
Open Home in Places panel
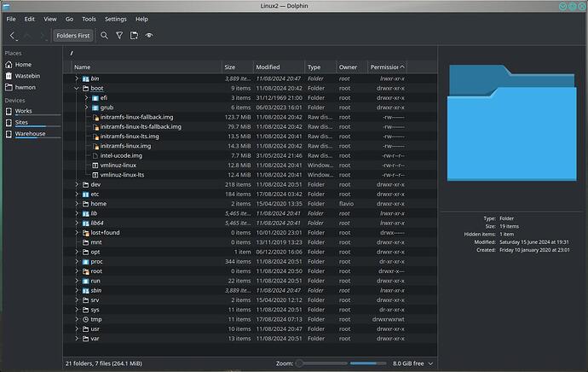coord(23,65)
